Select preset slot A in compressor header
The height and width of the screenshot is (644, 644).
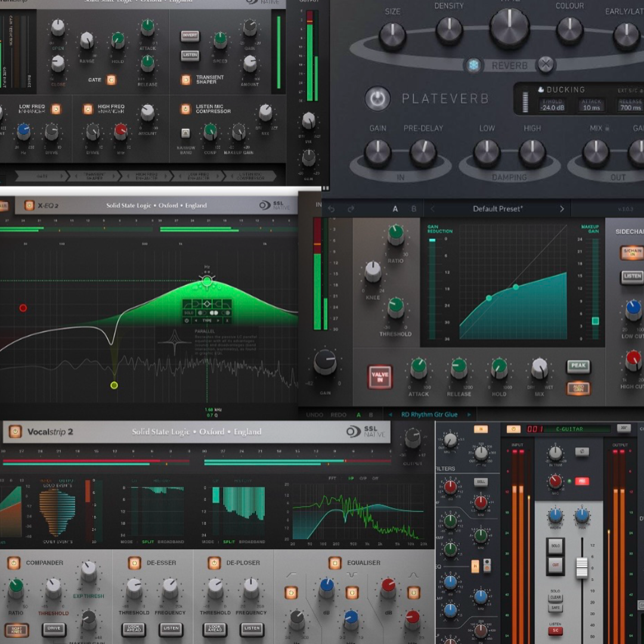(395, 209)
